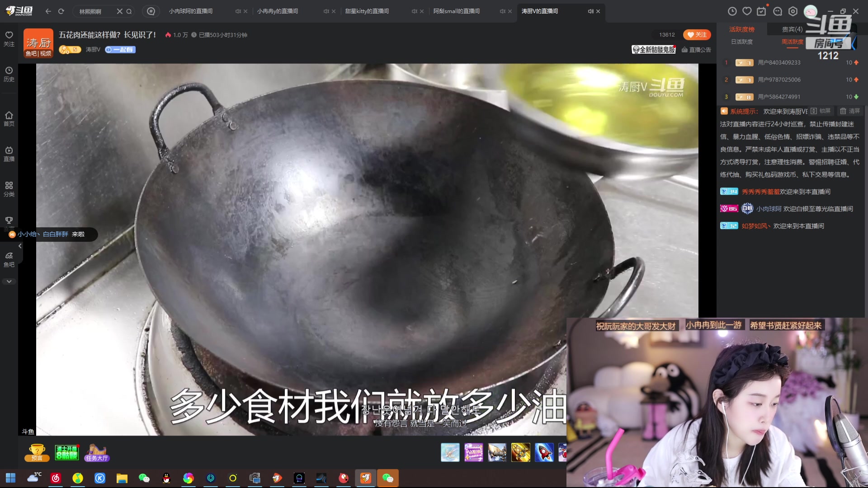Viewport: 868px width, 488px height.
Task: Mute system messages with the speaker icon
Action: [x=724, y=111]
